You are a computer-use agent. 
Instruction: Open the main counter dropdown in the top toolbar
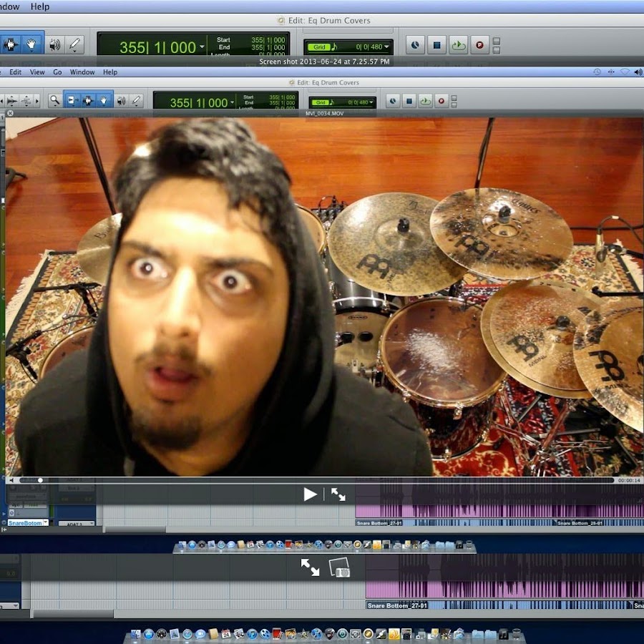202,47
